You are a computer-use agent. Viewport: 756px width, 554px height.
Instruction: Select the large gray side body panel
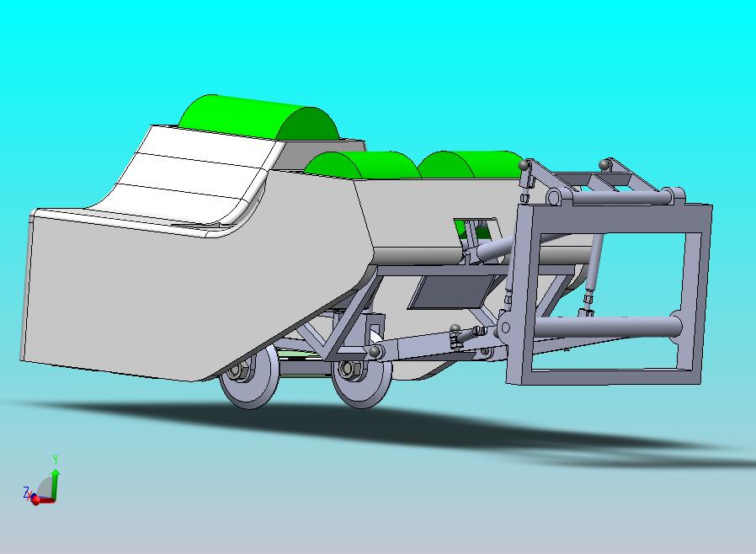tap(193, 280)
